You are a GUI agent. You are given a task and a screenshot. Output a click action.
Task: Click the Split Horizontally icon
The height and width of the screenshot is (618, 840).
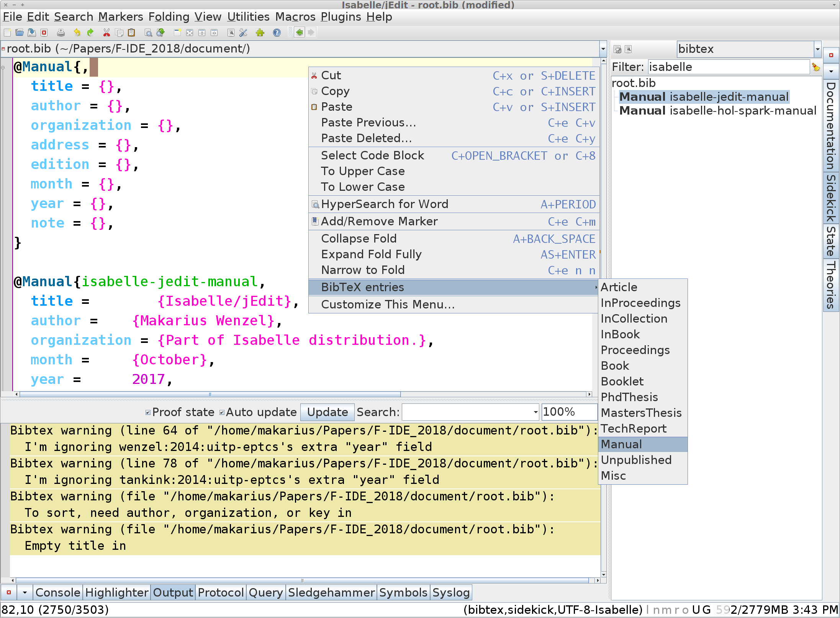pyautogui.click(x=202, y=33)
